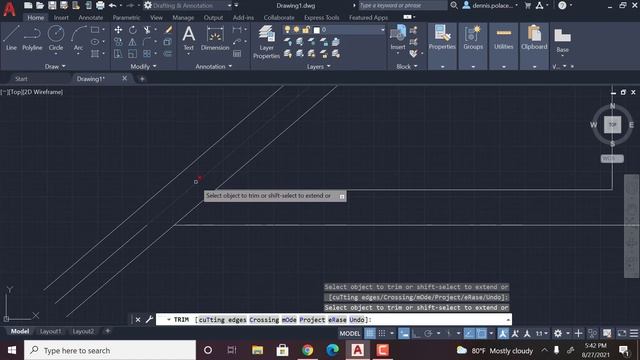This screenshot has width=640, height=360.
Task: Toggle annotation objects visibility
Action: coord(503,333)
